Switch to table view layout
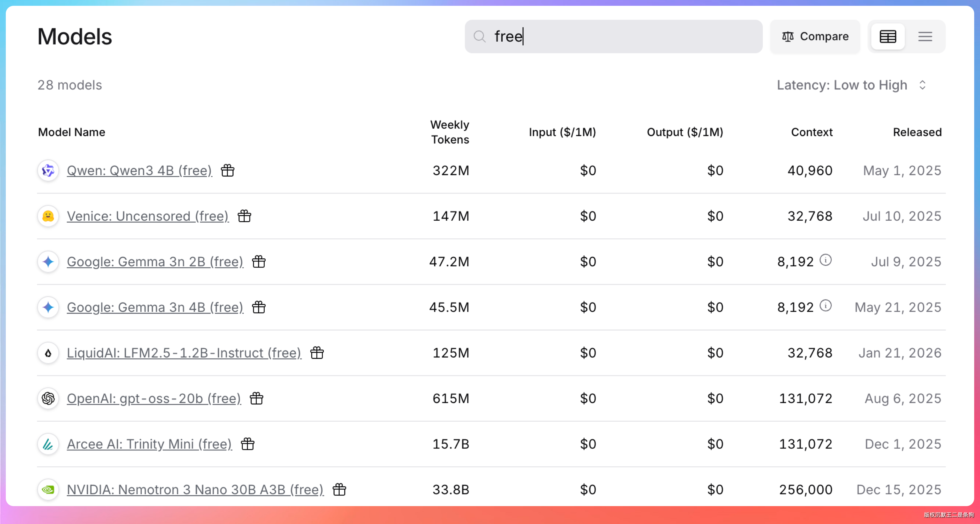The image size is (980, 524). point(888,37)
